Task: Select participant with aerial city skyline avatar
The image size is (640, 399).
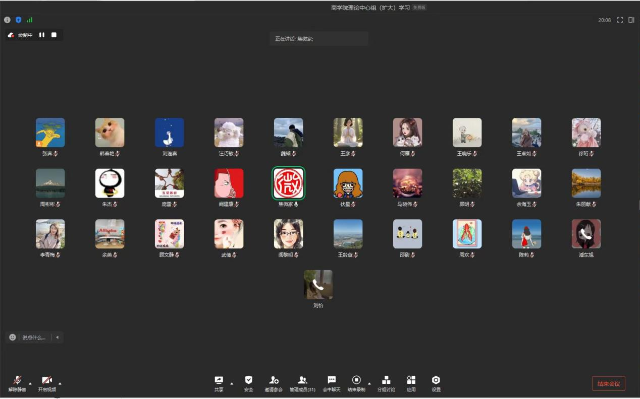Action: (348, 234)
